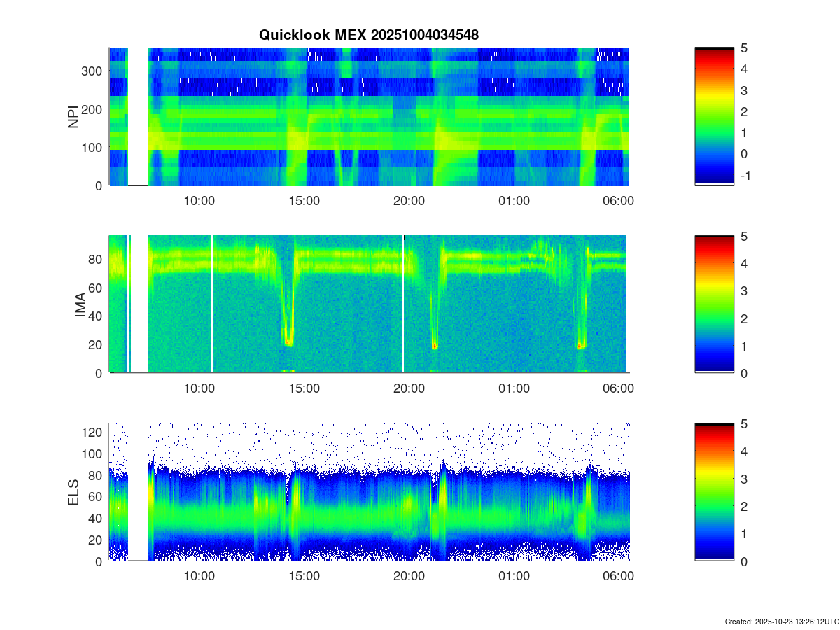
Task: Click the 10:00 tick label under NPI plot
Action: point(199,201)
